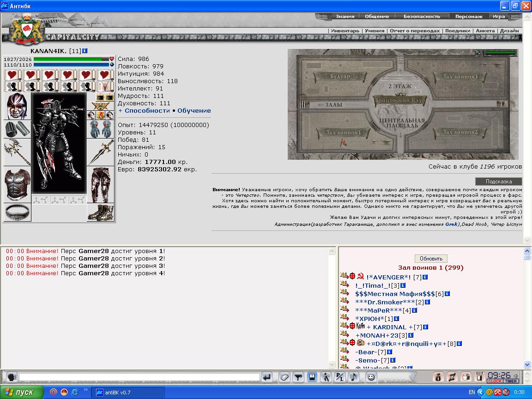This screenshot has height=399, width=532.
Task: Click green progress bar above the map
Action: 501,53
